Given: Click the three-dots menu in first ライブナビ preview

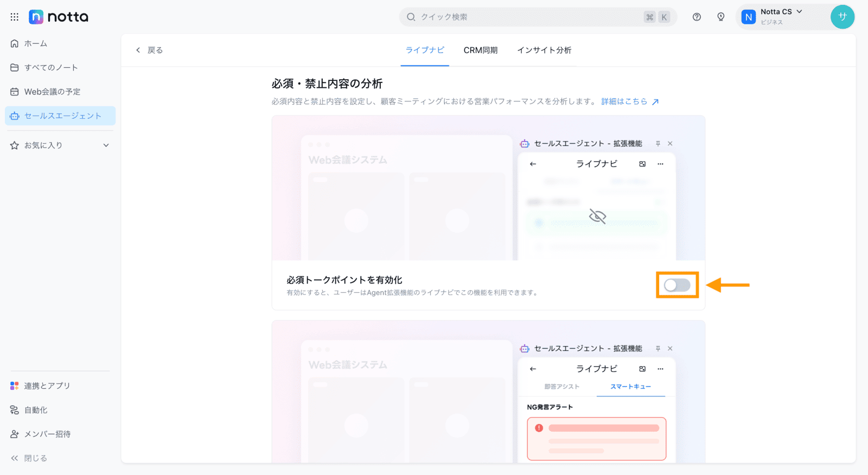Looking at the screenshot, I should pyautogui.click(x=660, y=164).
